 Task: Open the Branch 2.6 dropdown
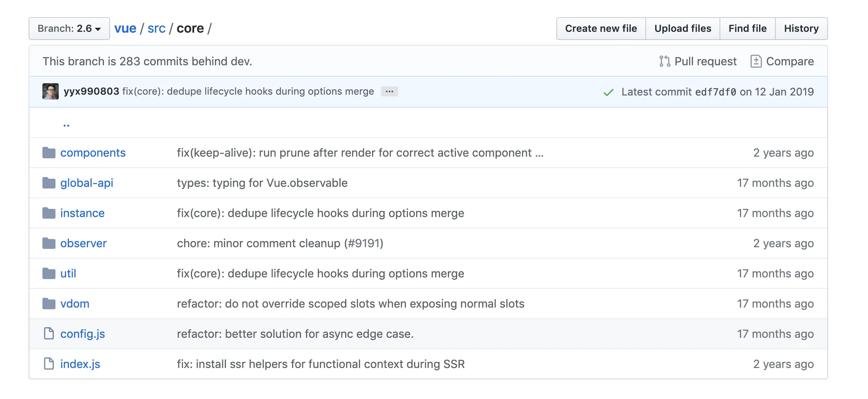(x=69, y=29)
